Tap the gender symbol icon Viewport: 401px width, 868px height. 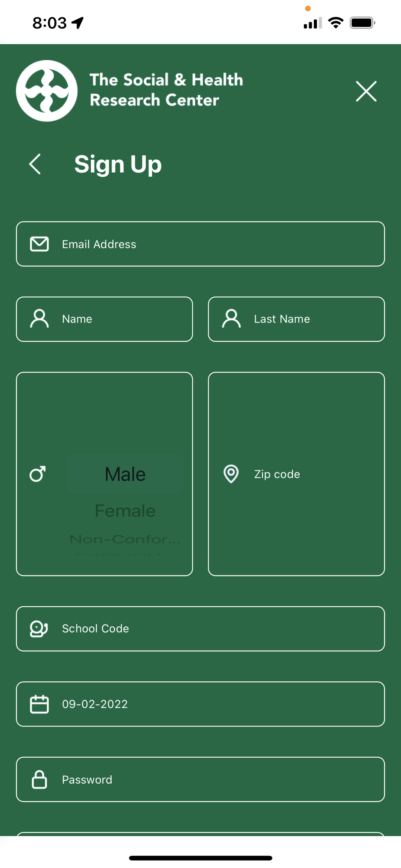pos(37,474)
